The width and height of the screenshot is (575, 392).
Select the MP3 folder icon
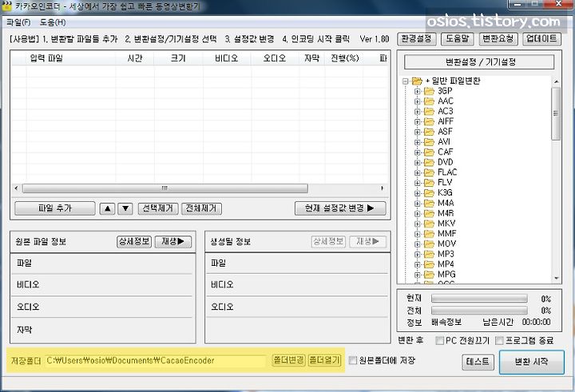point(429,254)
